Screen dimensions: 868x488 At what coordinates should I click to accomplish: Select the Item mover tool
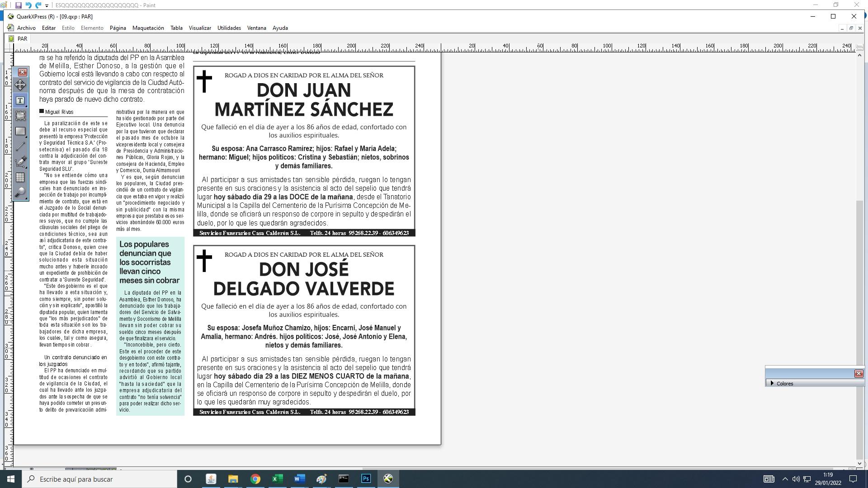pyautogui.click(x=20, y=85)
